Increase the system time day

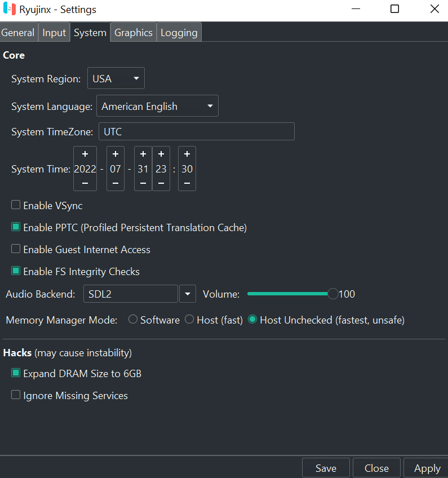tap(143, 154)
